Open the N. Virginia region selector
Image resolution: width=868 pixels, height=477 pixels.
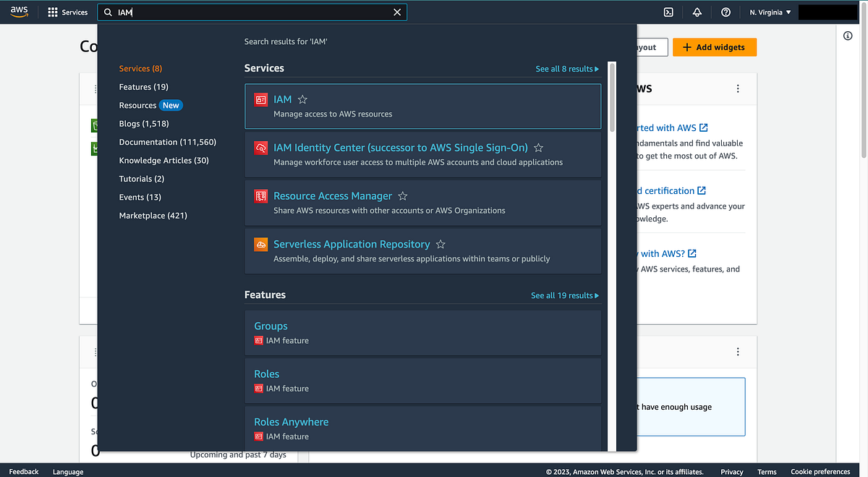pyautogui.click(x=770, y=12)
